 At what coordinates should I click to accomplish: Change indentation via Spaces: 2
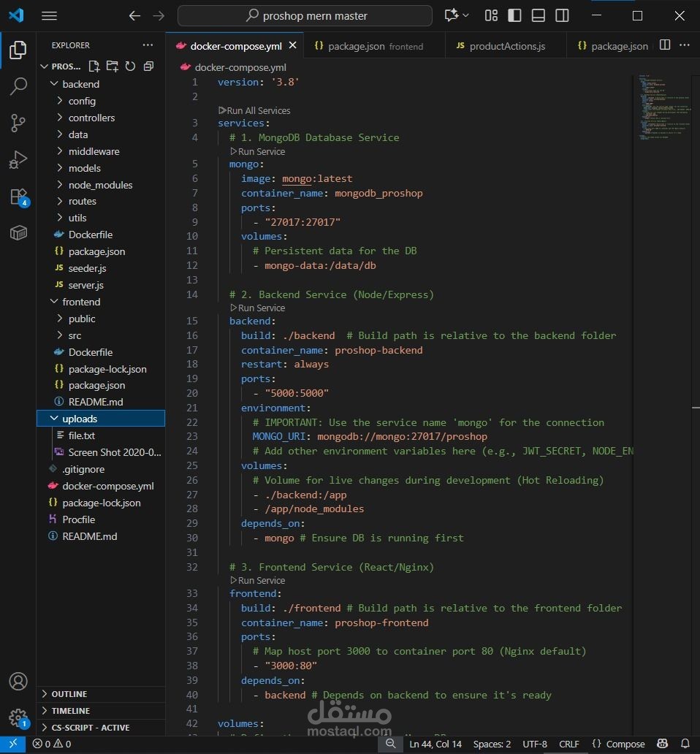coord(492,744)
